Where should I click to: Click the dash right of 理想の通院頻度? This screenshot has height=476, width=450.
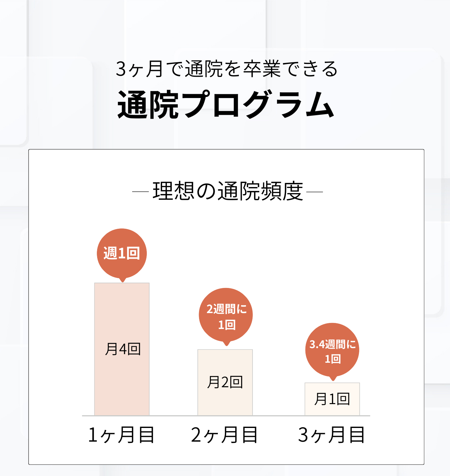click(x=315, y=192)
